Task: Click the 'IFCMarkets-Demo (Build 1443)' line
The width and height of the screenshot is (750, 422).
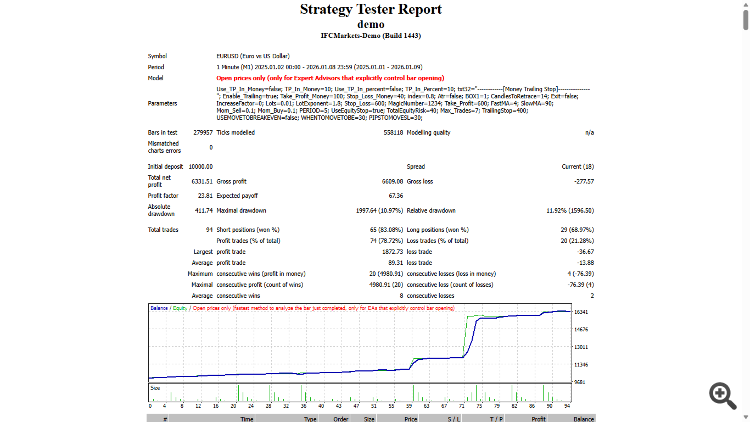Action: click(371, 35)
